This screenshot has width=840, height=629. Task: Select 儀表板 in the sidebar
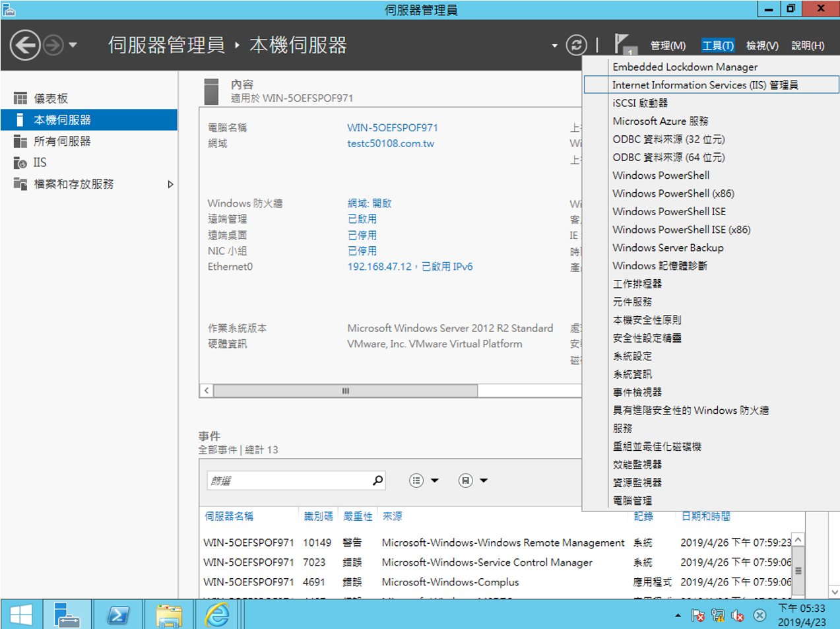click(89, 98)
